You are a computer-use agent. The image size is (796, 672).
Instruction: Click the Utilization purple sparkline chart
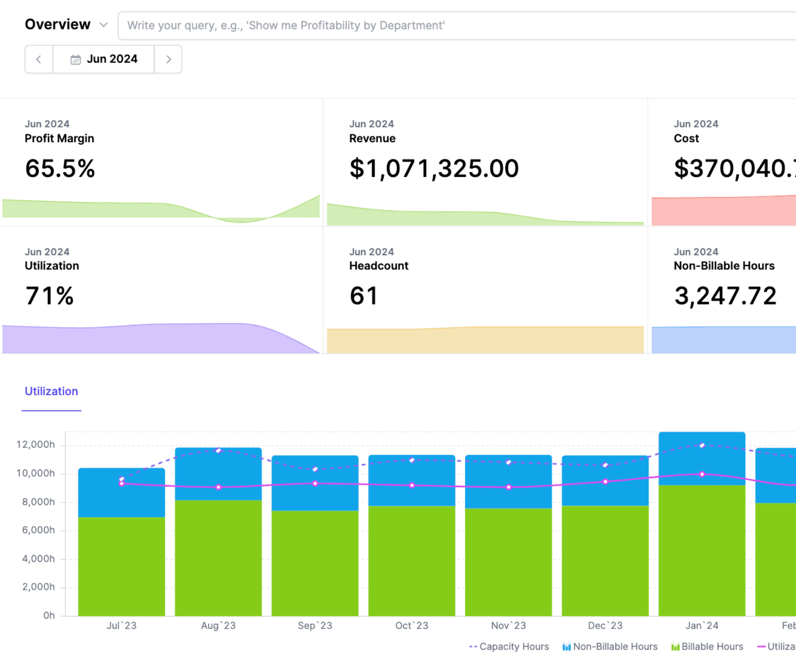point(161,338)
